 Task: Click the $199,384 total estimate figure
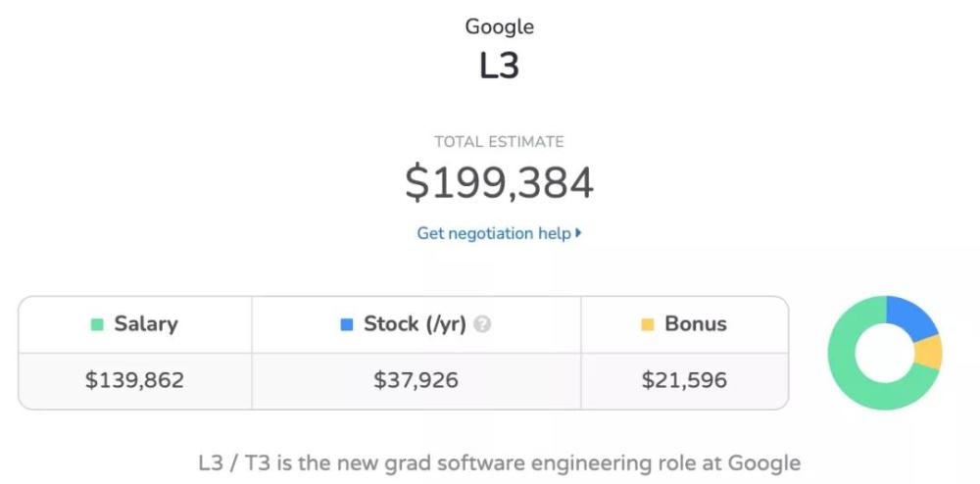tap(499, 183)
